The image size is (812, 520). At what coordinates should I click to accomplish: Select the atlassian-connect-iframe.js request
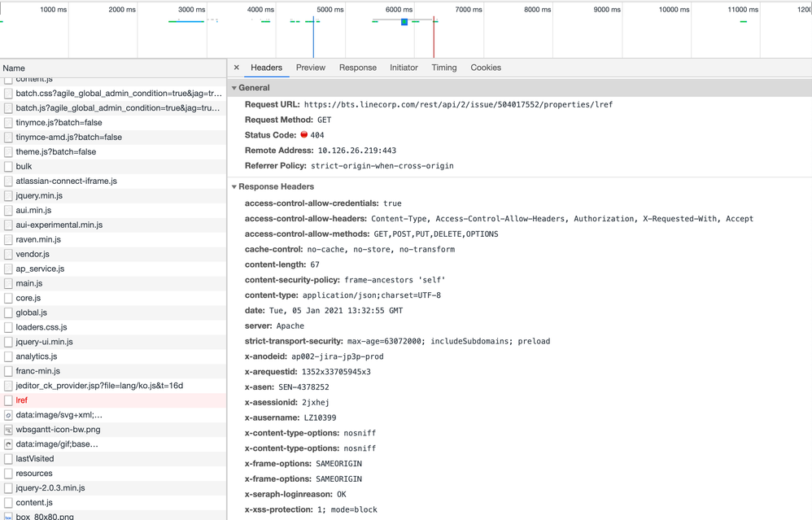66,181
